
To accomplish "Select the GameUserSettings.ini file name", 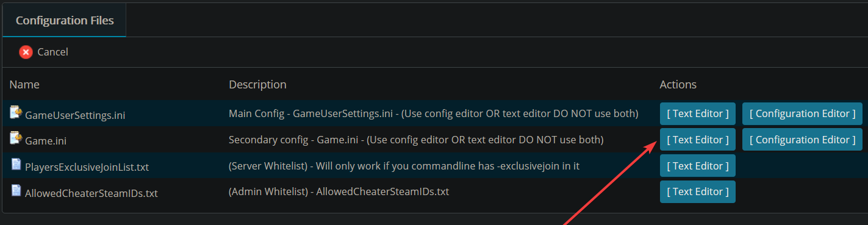I will (x=76, y=115).
